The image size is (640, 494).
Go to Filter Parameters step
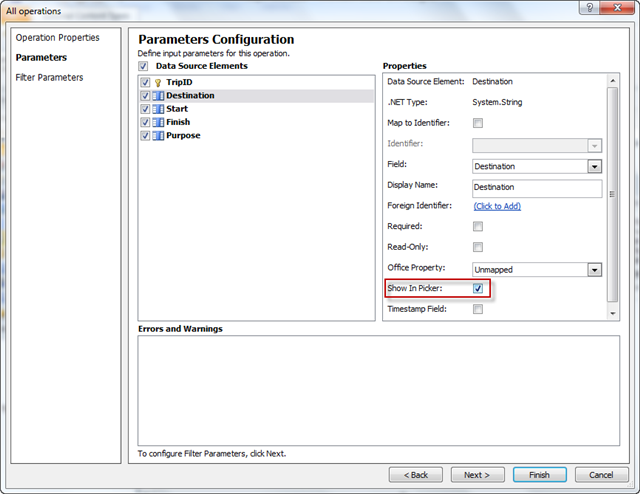click(x=49, y=78)
